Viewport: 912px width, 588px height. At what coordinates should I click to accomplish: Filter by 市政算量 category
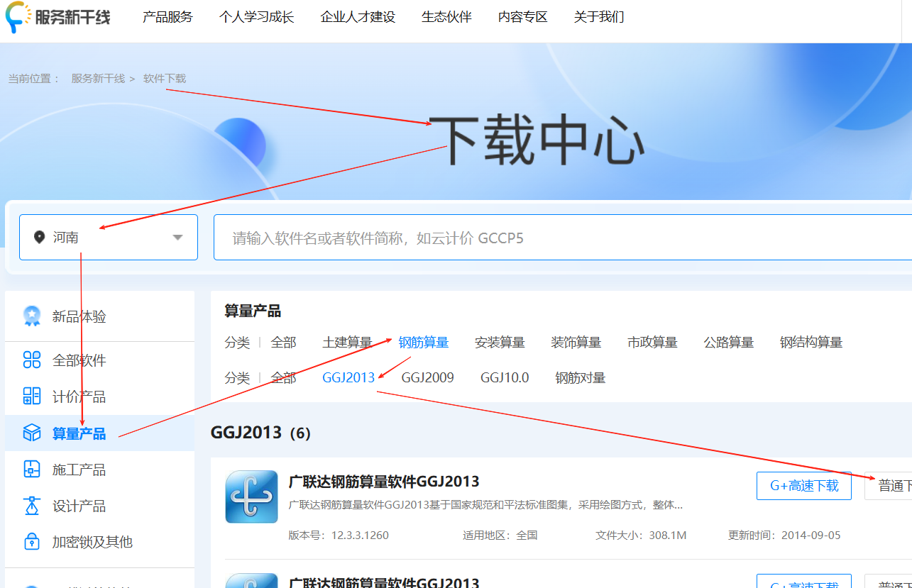652,343
